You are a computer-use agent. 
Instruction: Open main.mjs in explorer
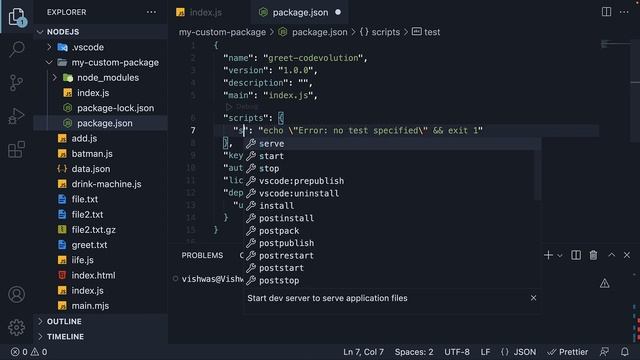pos(100,306)
